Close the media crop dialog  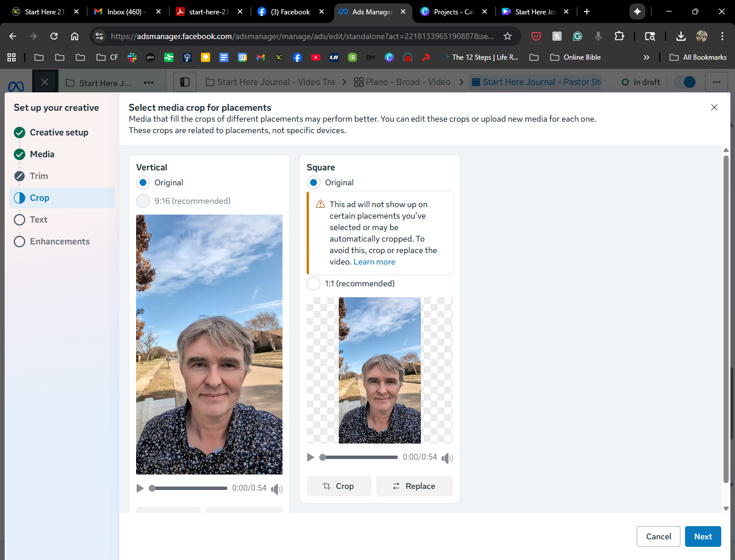pyautogui.click(x=714, y=107)
